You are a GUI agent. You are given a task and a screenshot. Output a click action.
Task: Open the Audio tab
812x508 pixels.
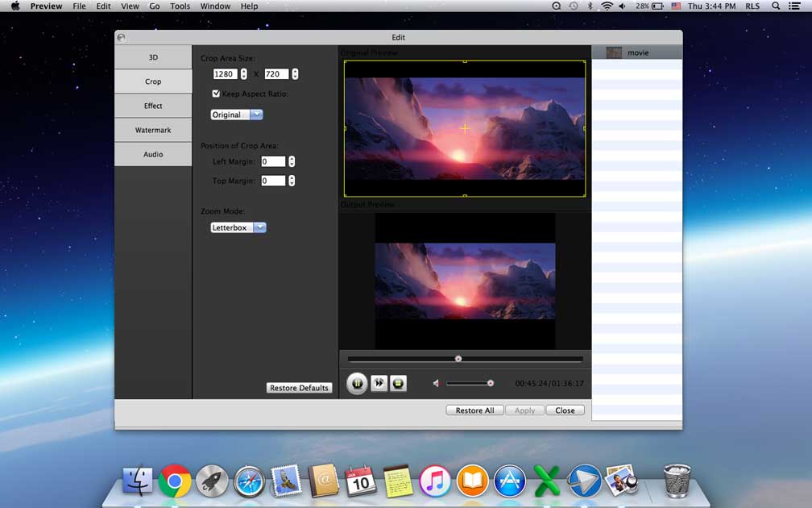(153, 155)
